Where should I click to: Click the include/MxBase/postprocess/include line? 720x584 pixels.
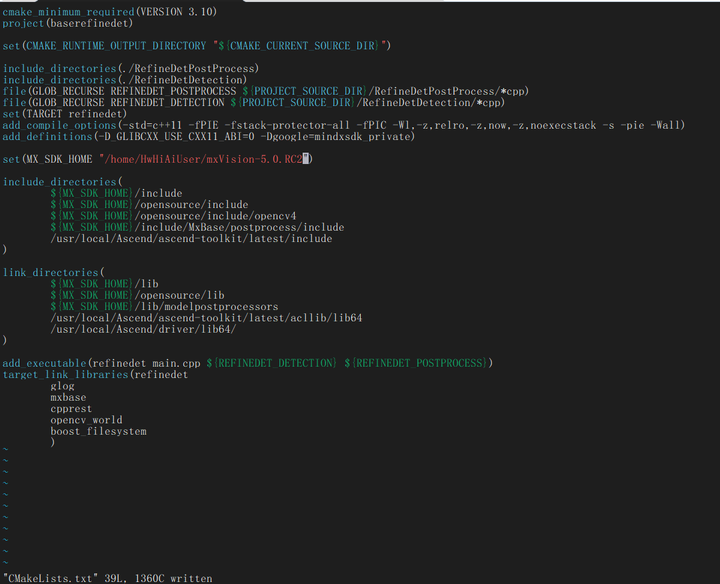click(x=197, y=227)
